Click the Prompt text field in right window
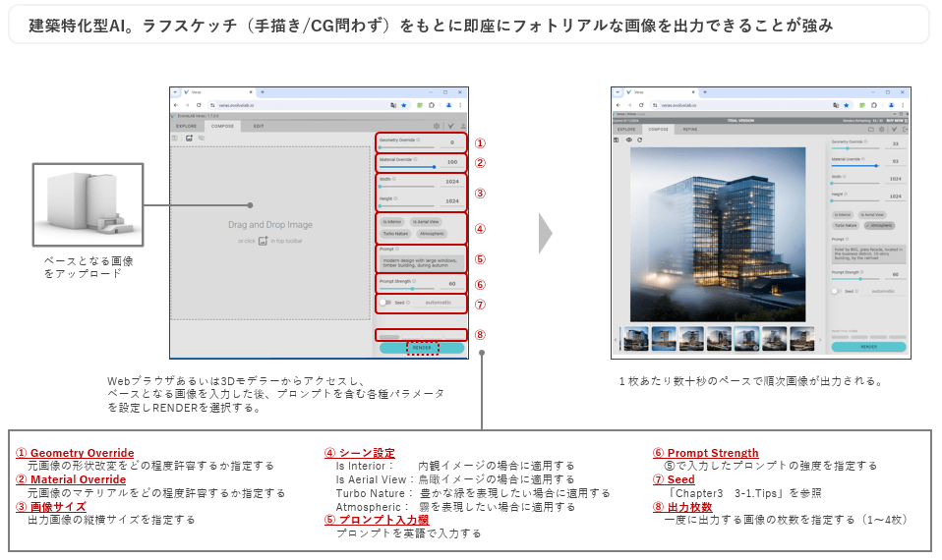This screenshot has height=560, width=942. pos(869,252)
